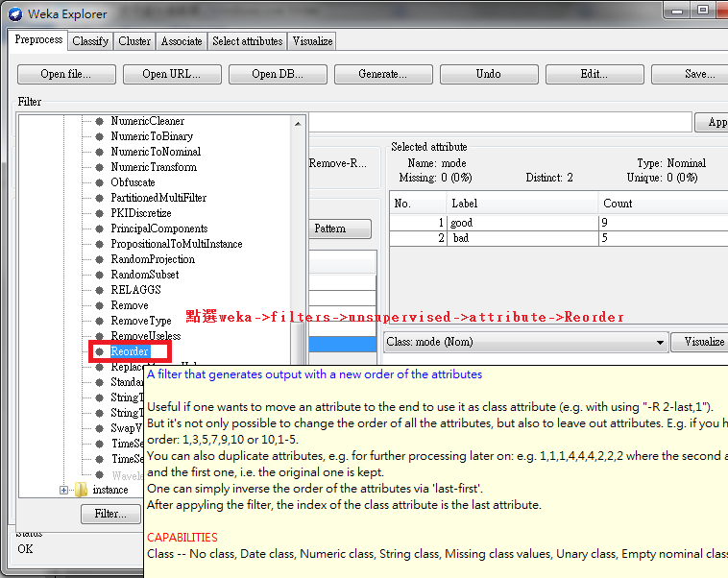728x578 pixels.
Task: Click the count value 5
Action: point(604,238)
